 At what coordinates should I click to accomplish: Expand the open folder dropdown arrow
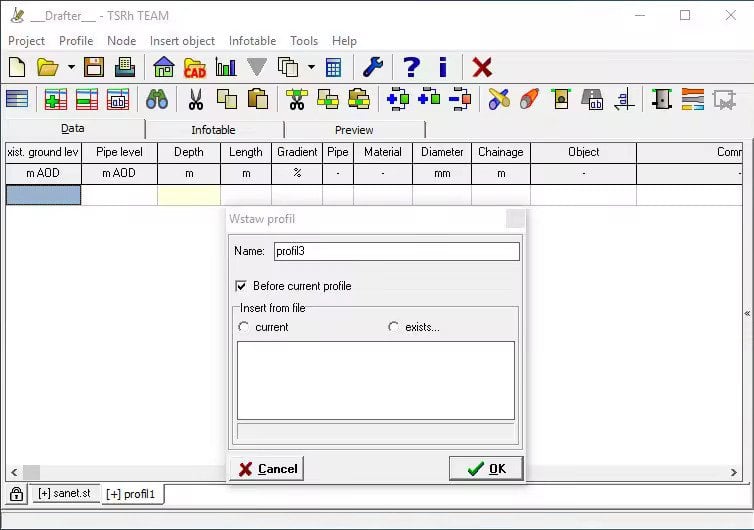coord(71,68)
